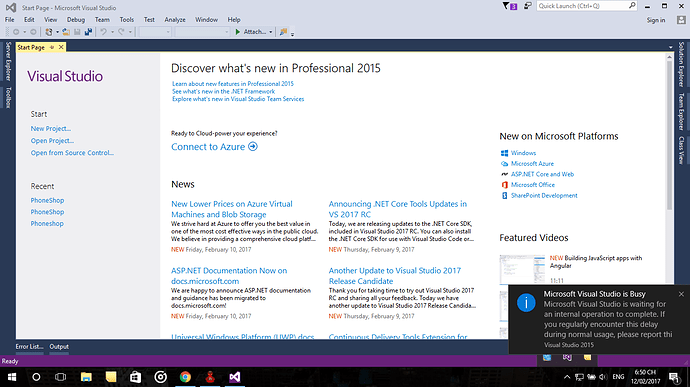The height and width of the screenshot is (387, 690).
Task: Open the Debug menu
Action: tap(76, 20)
